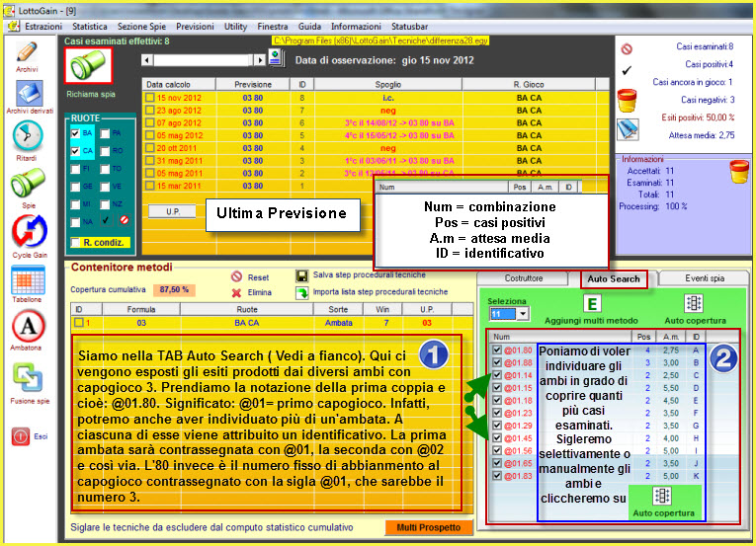Viewport: 756px width, 546px height.
Task: Click the Aggiungi multi metodo E icon
Action: [x=592, y=304]
